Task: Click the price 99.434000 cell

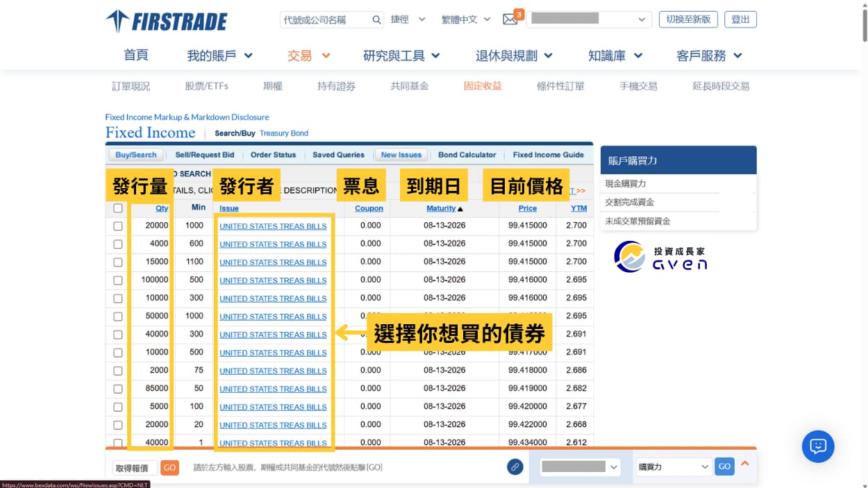Action: [528, 442]
